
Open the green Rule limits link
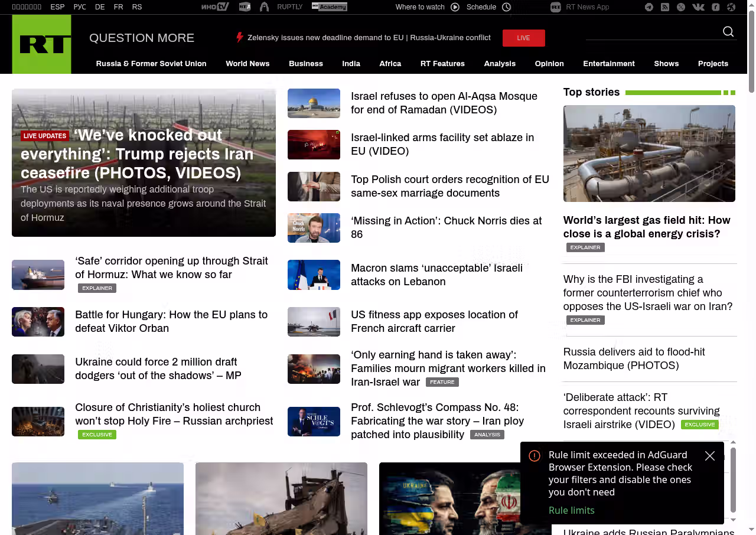pos(571,510)
